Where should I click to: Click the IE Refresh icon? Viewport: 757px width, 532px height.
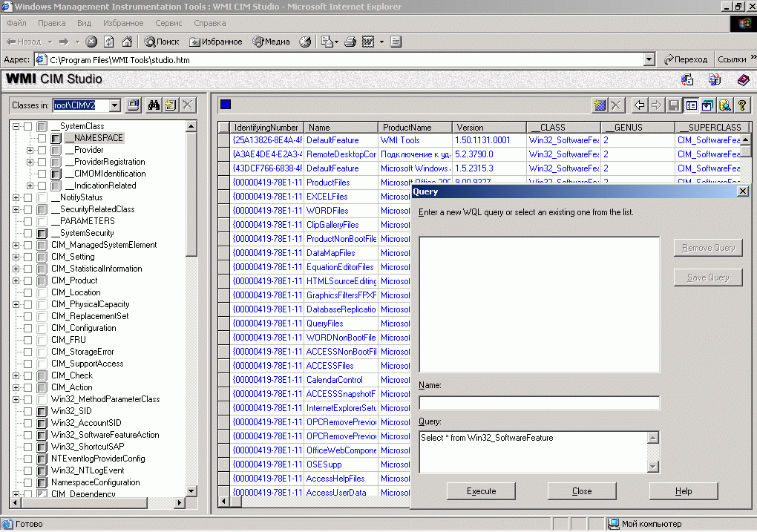[x=109, y=42]
